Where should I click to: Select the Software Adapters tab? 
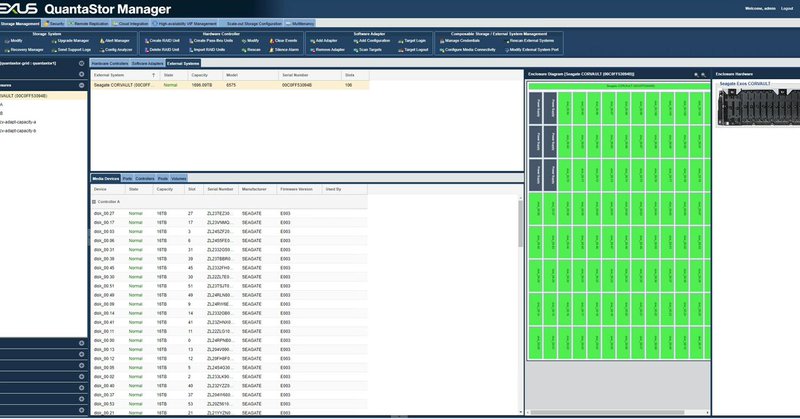(x=147, y=63)
